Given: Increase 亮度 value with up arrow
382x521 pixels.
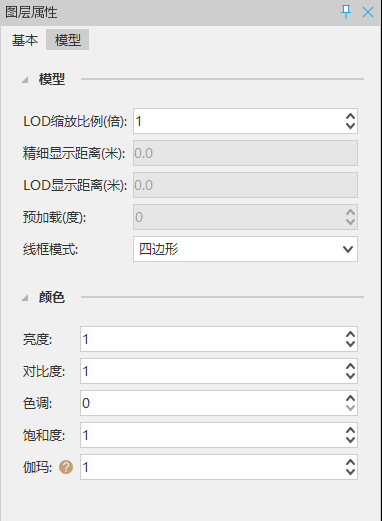Looking at the screenshot, I should pyautogui.click(x=350, y=335).
